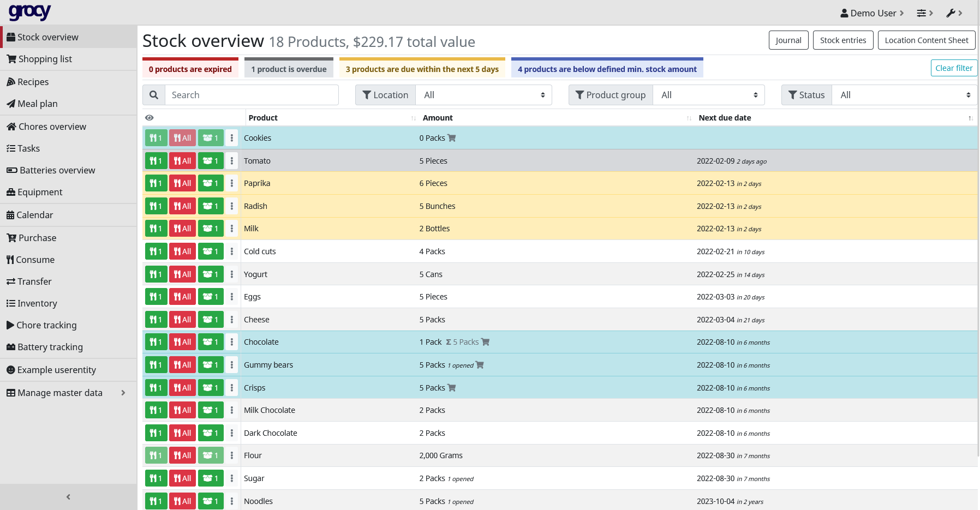The height and width of the screenshot is (510, 980).
Task: Filter by 1 product is overdue
Action: (289, 69)
